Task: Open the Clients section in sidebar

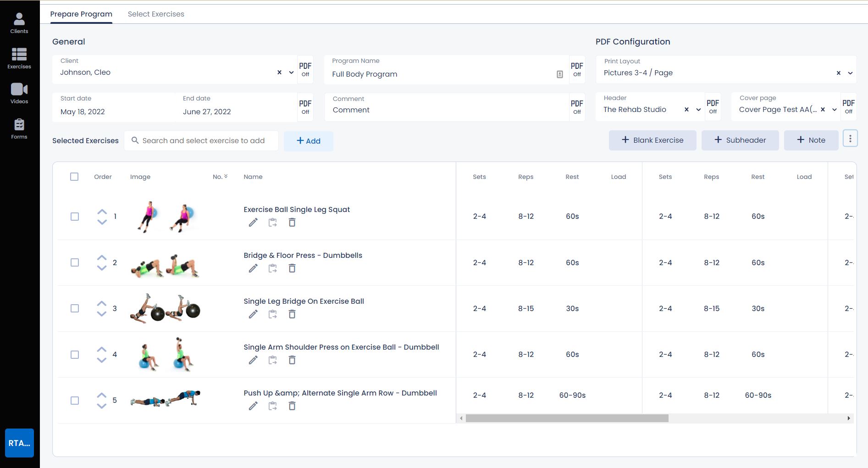Action: coord(19,23)
